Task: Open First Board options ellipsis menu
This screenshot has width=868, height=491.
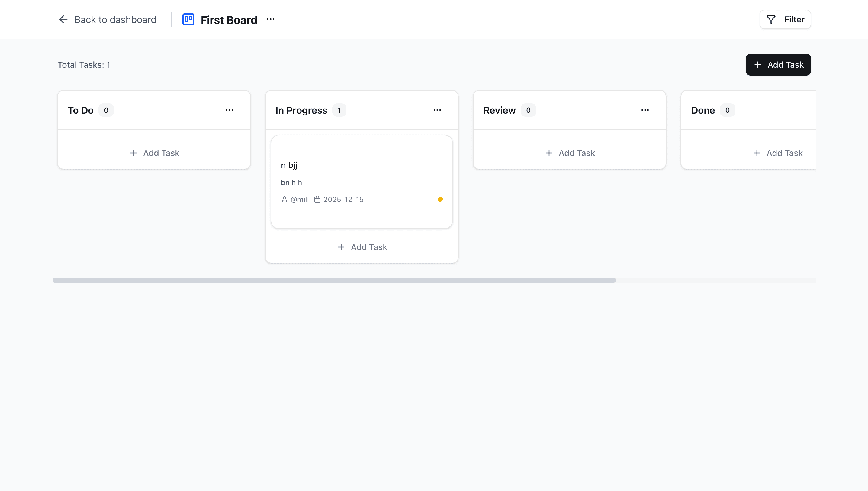Action: pyautogui.click(x=270, y=20)
